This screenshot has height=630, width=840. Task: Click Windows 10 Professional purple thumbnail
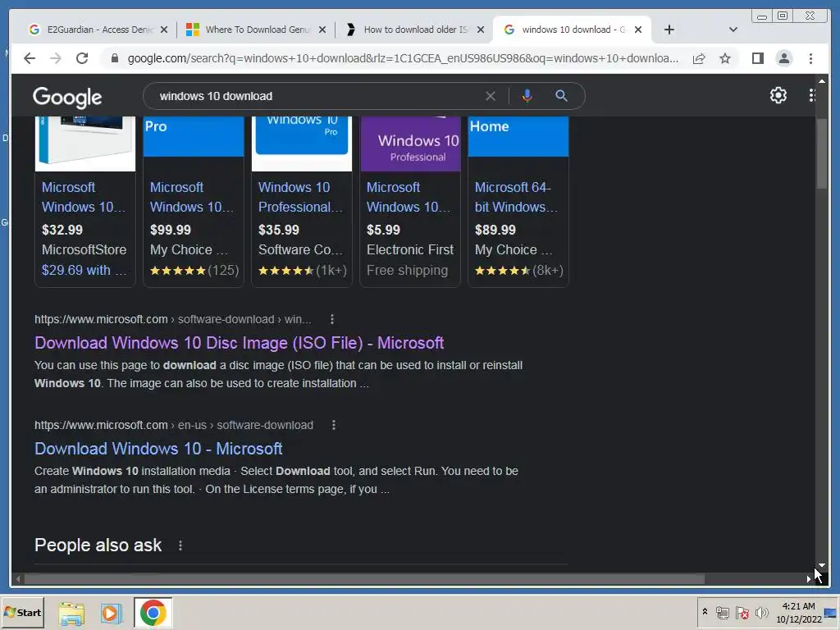410,144
